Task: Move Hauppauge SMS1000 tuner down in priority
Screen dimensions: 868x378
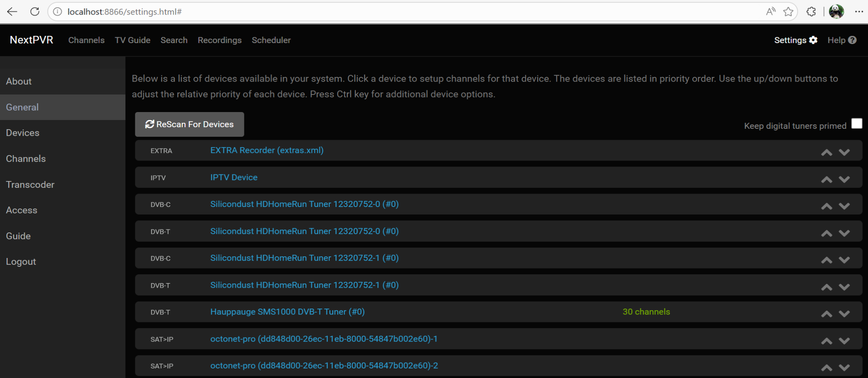Action: (x=844, y=314)
